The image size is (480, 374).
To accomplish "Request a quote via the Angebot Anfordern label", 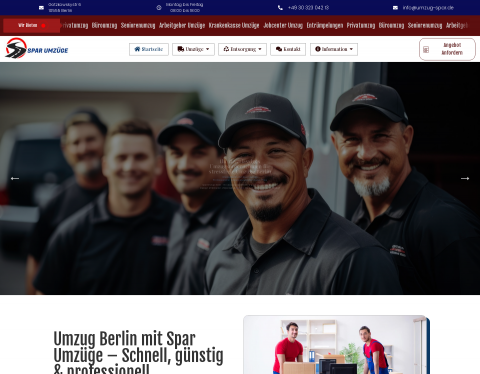I will (452, 49).
